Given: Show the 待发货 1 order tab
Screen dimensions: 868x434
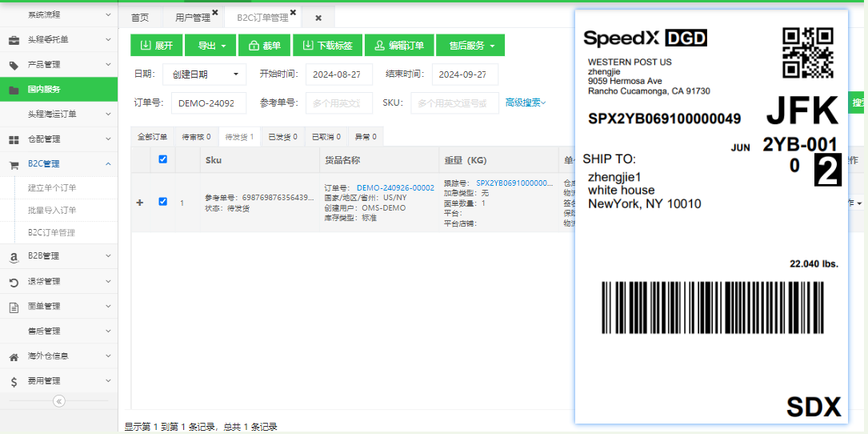Looking at the screenshot, I should (x=240, y=136).
